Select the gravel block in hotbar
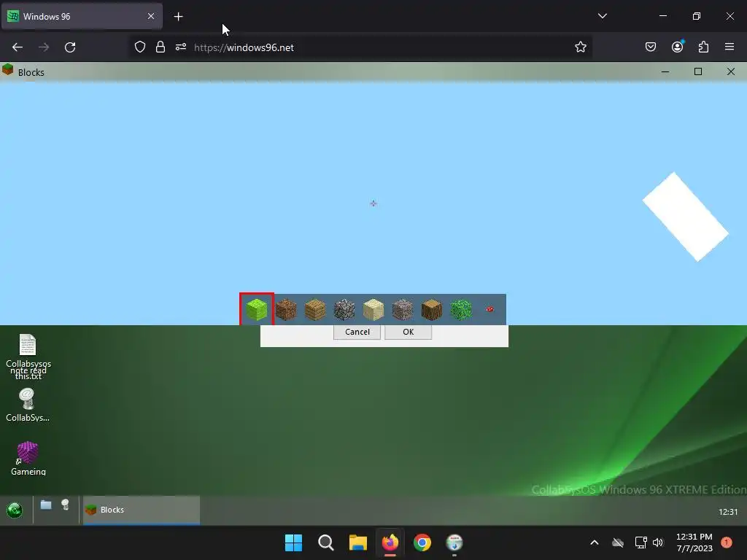Screen dimensions: 747x560 (x=403, y=309)
